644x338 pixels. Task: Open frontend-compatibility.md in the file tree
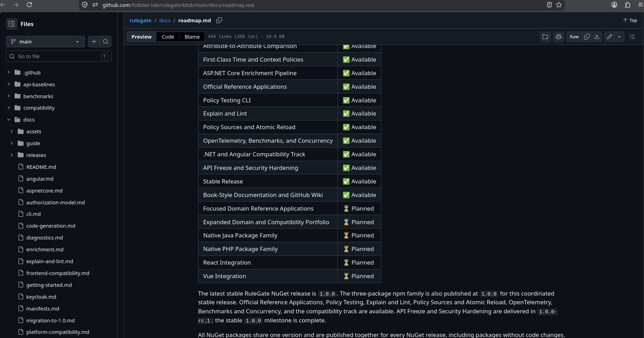tap(57, 273)
